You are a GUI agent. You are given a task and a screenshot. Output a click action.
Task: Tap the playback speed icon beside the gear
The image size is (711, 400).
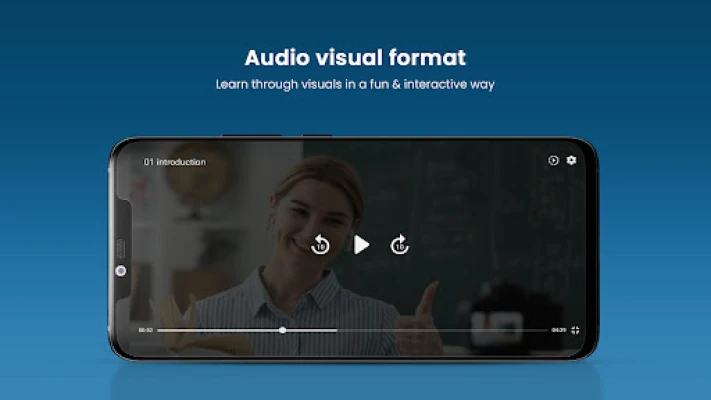[554, 160]
